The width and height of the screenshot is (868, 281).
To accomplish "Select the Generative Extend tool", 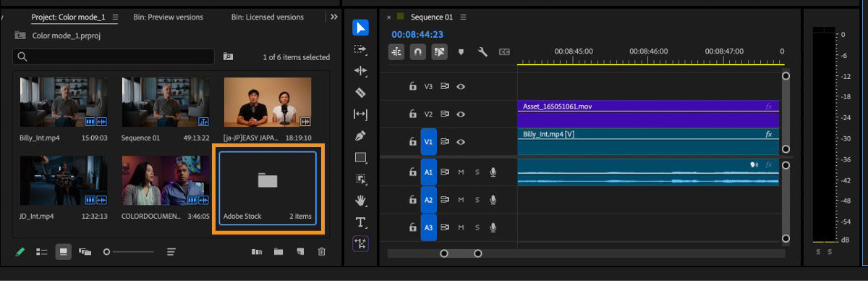I will point(360,244).
